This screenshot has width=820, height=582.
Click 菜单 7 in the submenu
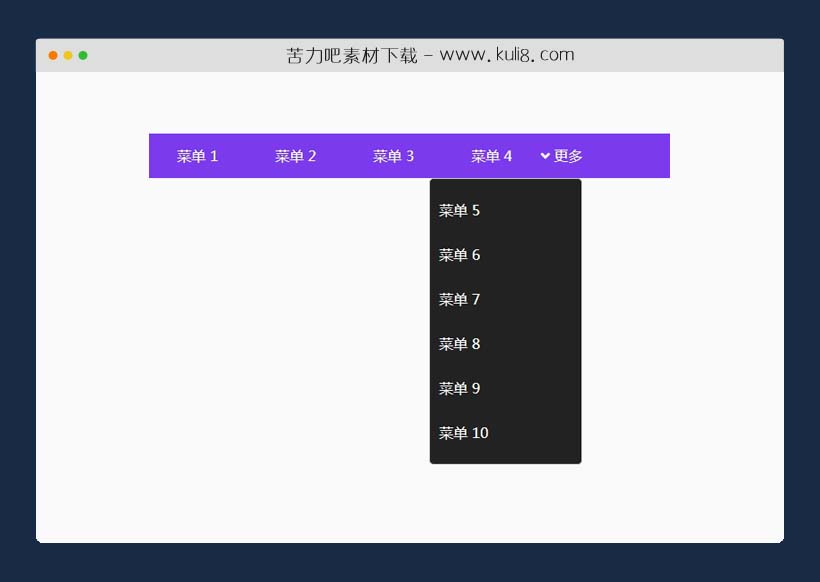[x=459, y=299]
